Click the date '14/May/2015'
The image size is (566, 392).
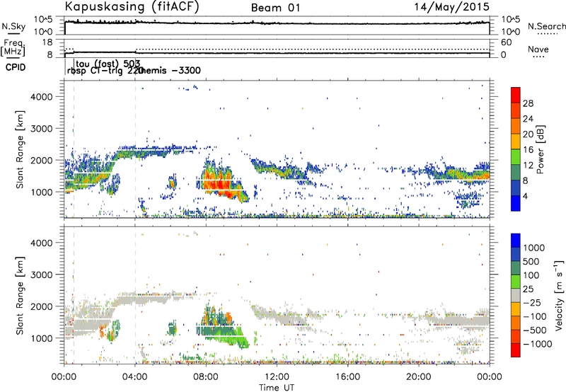451,7
